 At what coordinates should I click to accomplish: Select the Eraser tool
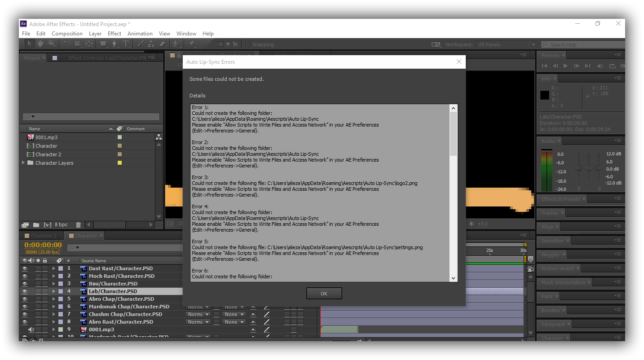[162, 44]
